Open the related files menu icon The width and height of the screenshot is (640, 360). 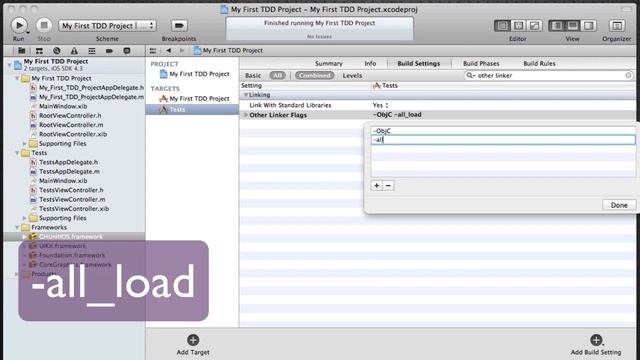(x=153, y=51)
